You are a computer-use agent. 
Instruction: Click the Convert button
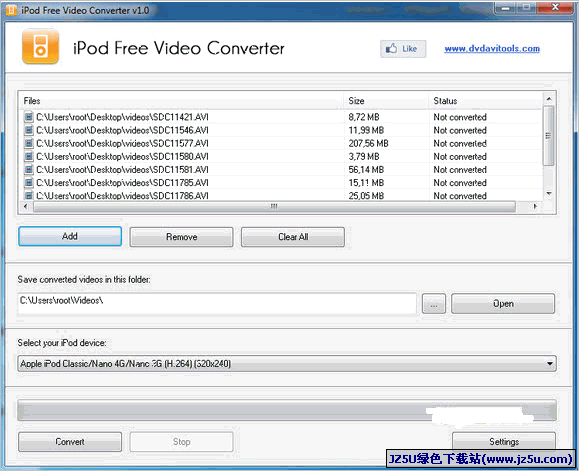70,442
